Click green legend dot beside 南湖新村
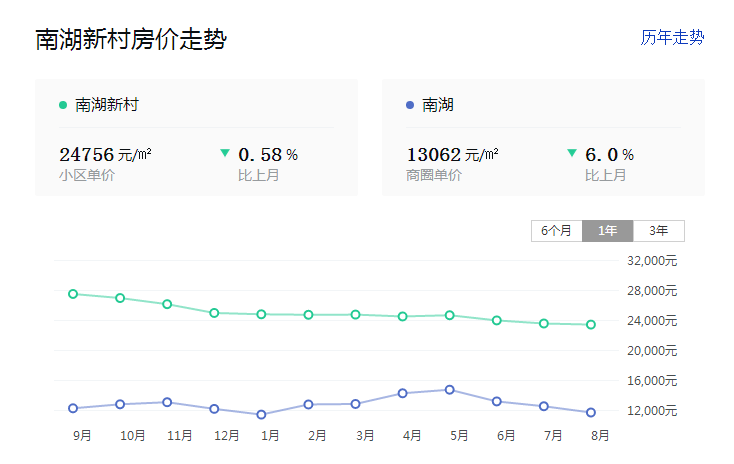 tap(63, 104)
